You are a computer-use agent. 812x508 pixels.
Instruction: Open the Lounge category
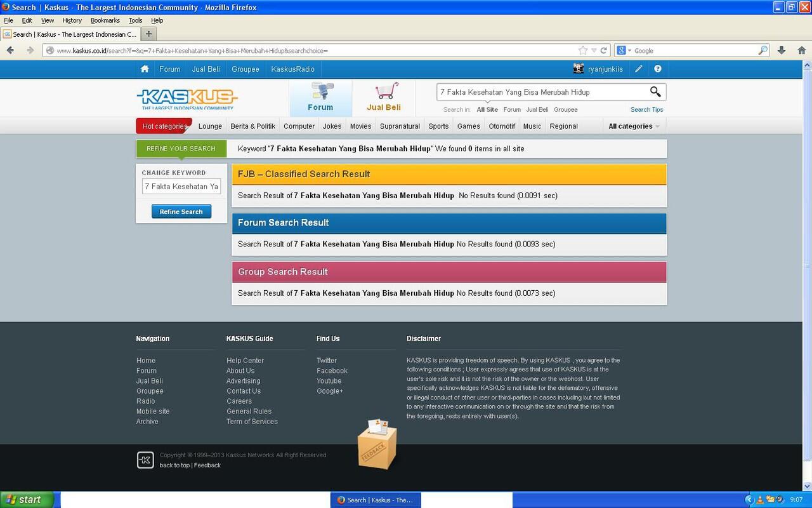point(210,126)
